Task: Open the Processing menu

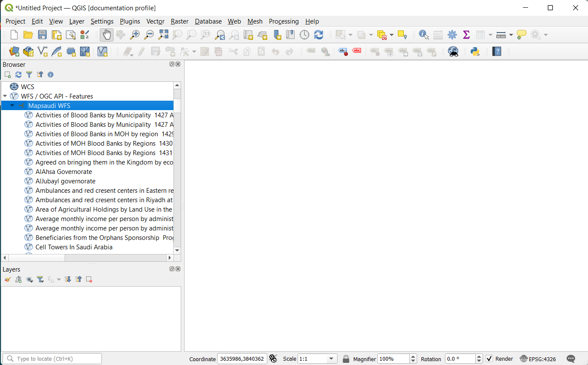Action: coord(284,21)
